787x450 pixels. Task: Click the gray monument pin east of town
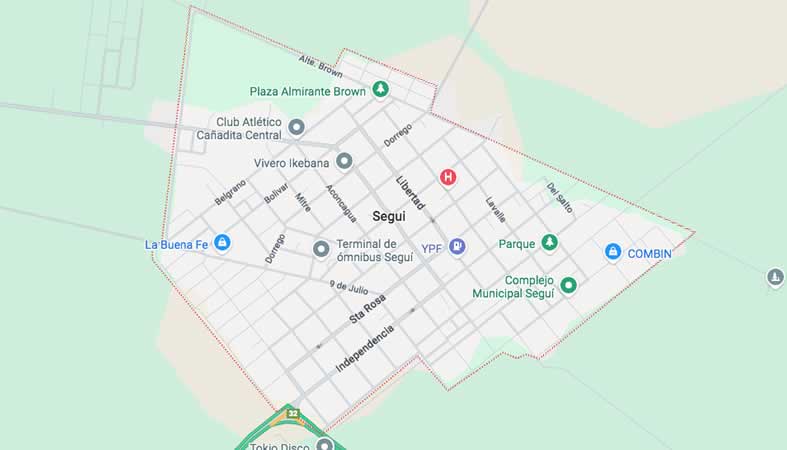[775, 277]
